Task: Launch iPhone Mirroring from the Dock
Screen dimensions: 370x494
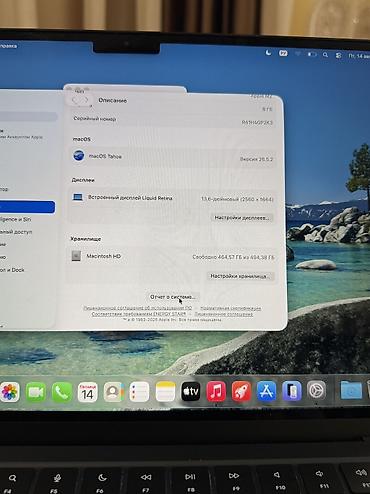Action: [x=292, y=390]
